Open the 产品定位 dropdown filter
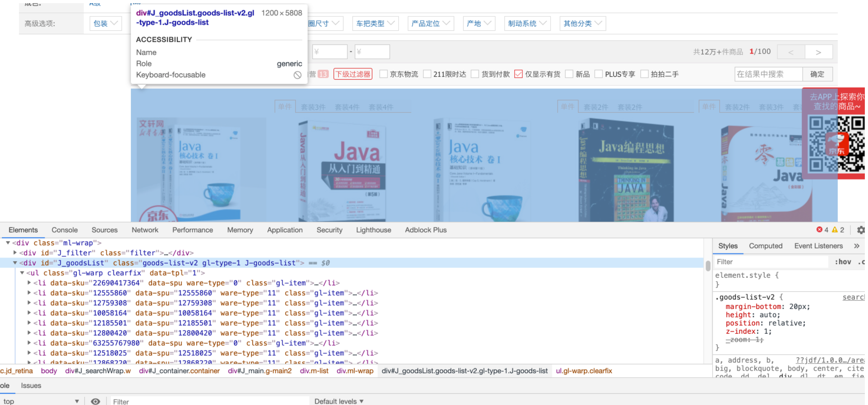 tap(431, 23)
